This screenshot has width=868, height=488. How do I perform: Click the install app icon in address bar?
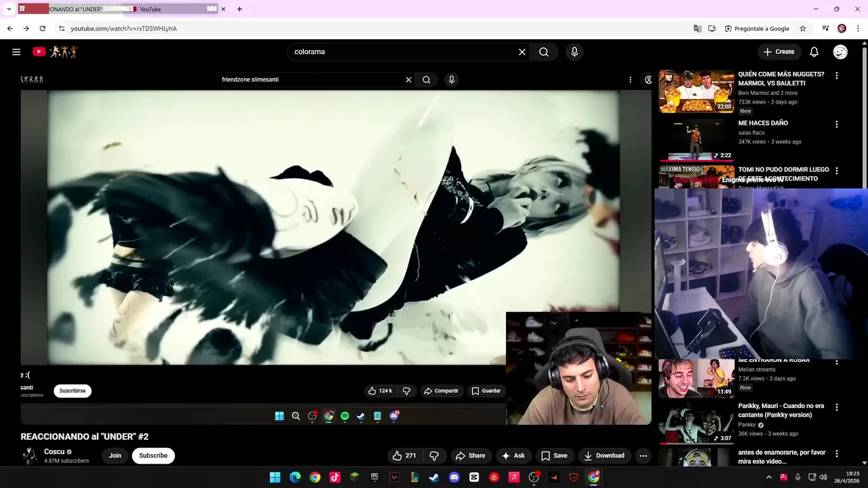click(x=712, y=28)
